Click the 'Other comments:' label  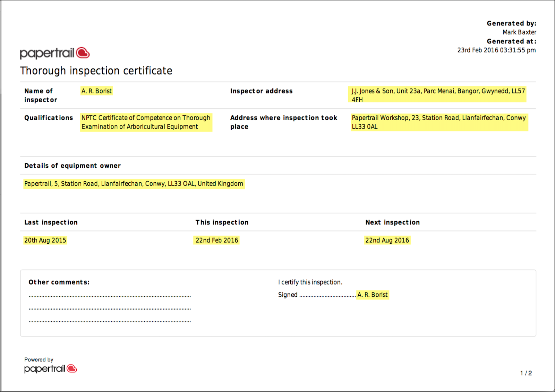point(59,282)
